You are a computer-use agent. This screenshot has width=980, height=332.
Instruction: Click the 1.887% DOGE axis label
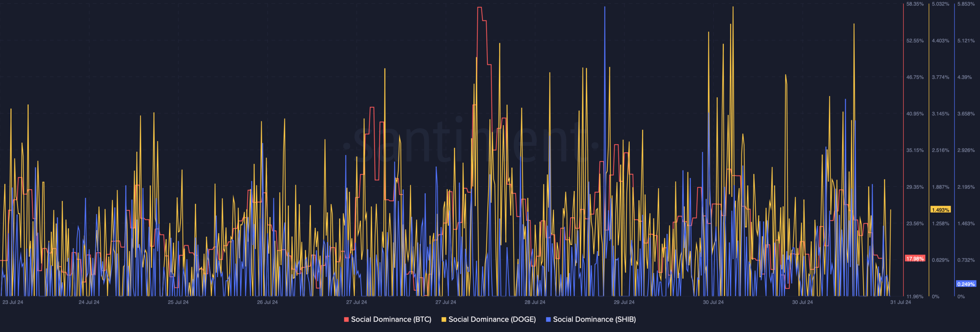[x=941, y=187]
